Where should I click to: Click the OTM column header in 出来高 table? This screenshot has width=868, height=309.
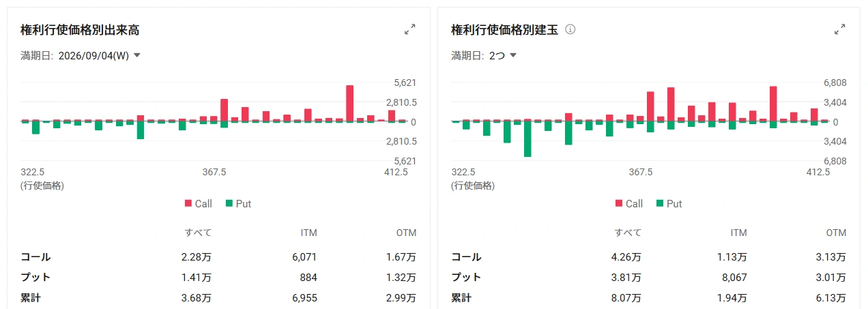click(407, 233)
